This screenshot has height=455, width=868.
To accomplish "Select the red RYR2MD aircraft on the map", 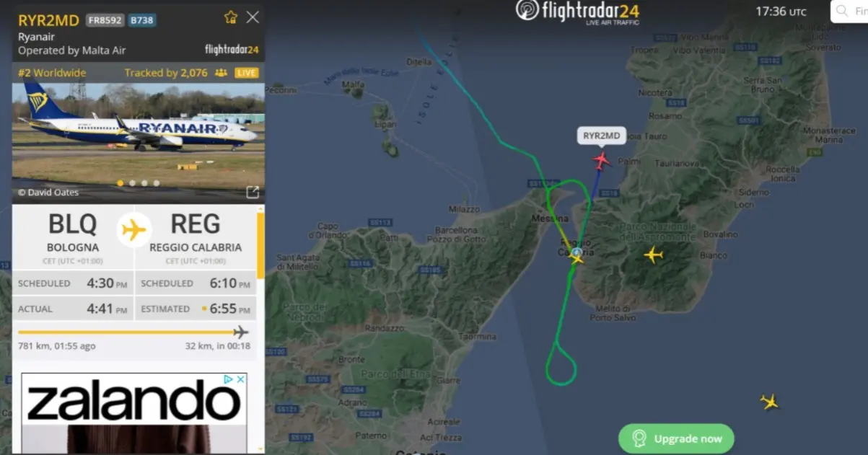I will (x=601, y=159).
